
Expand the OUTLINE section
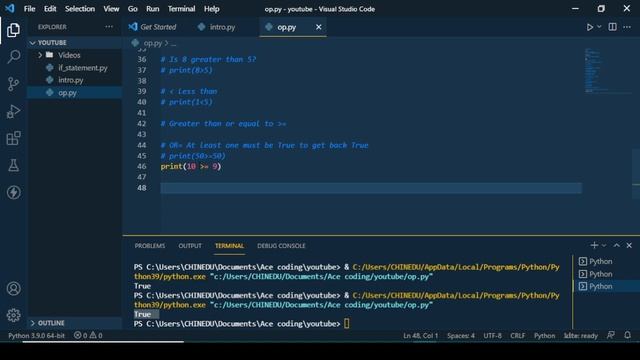[48, 323]
